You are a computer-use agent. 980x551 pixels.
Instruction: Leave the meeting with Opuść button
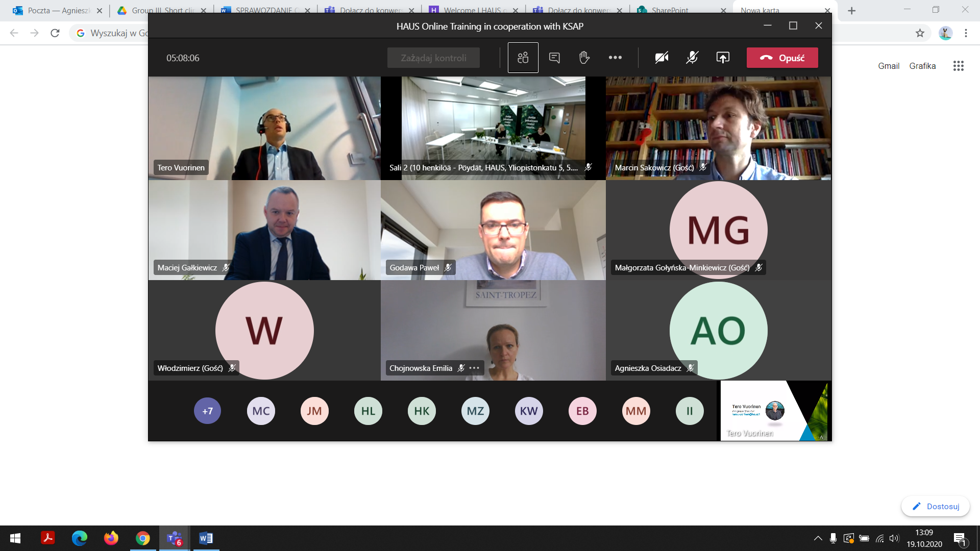[x=782, y=58]
